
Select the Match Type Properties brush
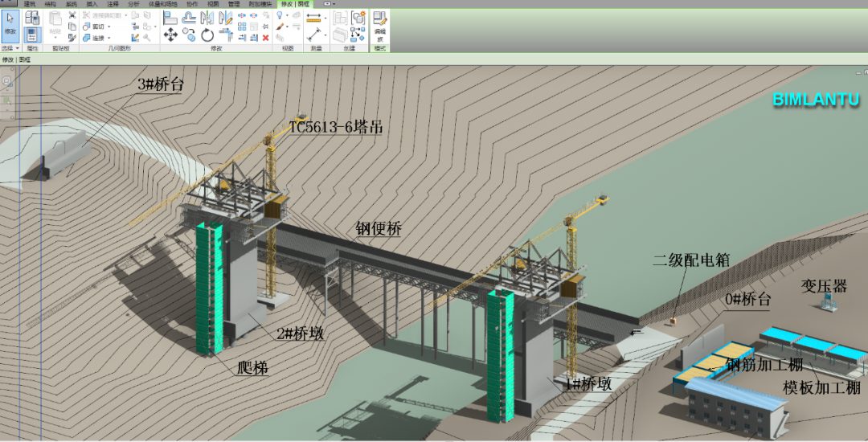[72, 38]
